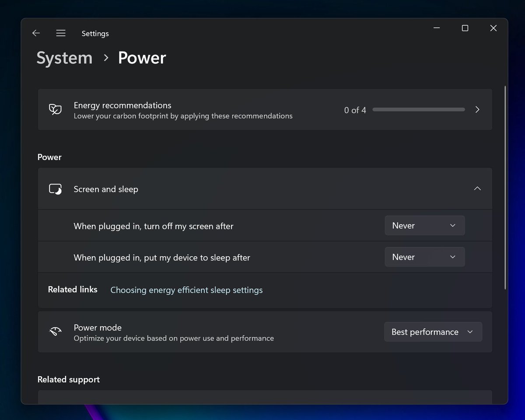
Task: Open the turn off screen dropdown
Action: pyautogui.click(x=425, y=226)
